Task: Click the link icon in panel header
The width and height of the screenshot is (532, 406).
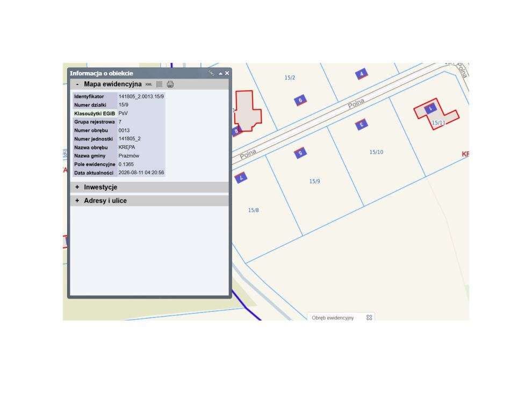Action: (x=211, y=73)
